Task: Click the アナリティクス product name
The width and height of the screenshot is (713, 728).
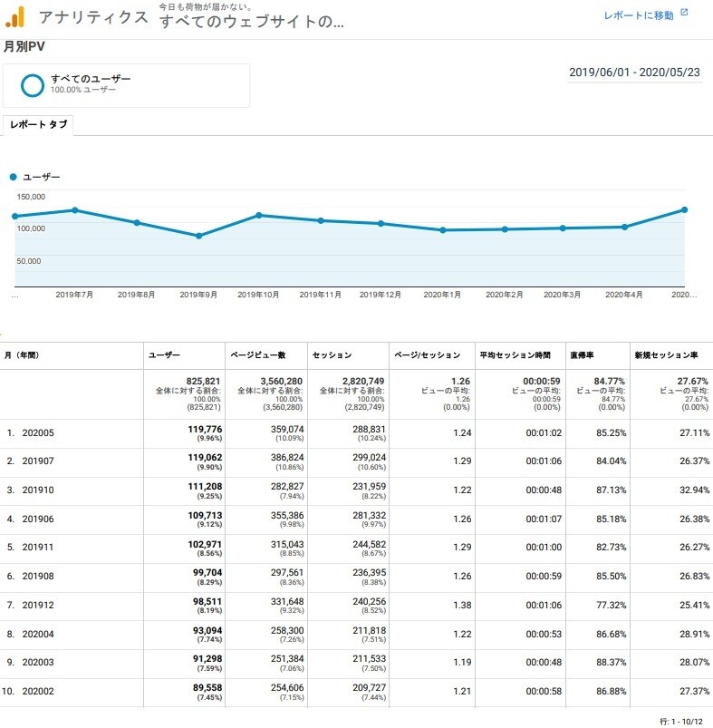Action: [93, 17]
